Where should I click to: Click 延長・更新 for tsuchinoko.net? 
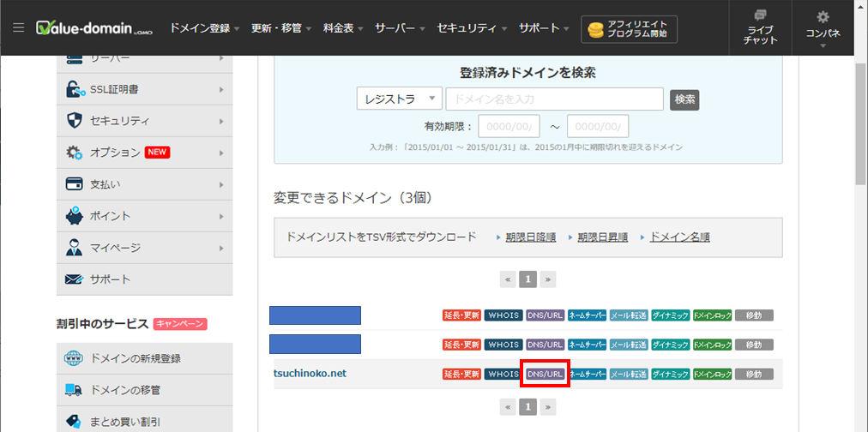pyautogui.click(x=461, y=375)
